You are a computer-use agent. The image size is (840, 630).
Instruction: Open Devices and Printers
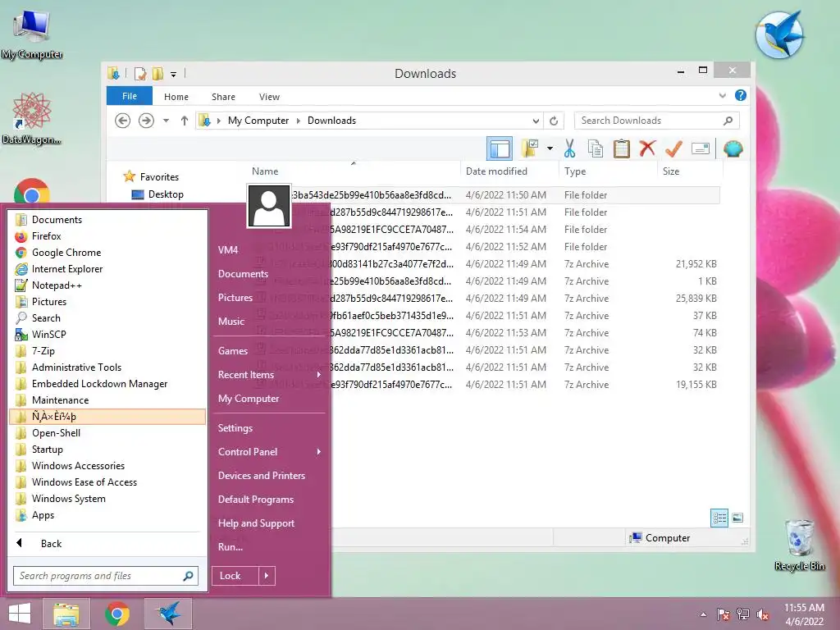(262, 476)
